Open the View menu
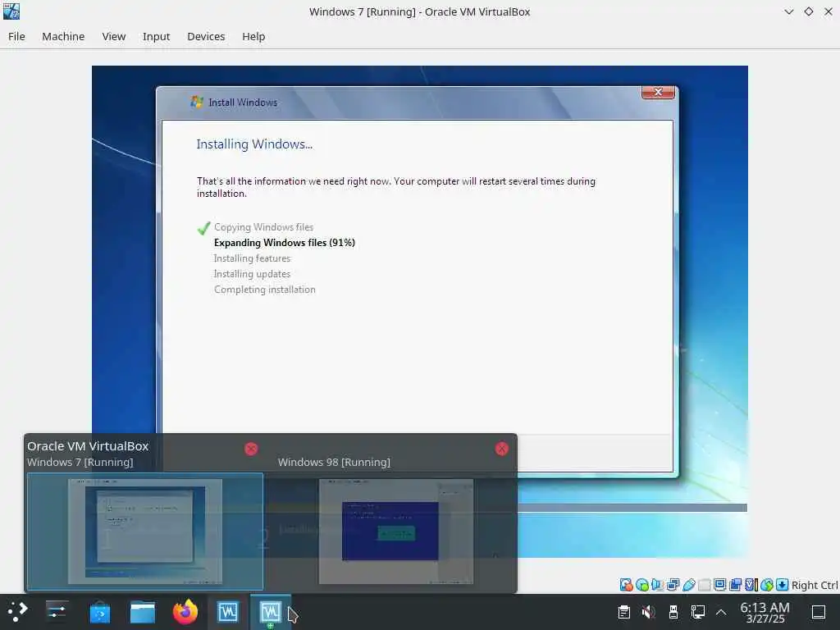This screenshot has width=840, height=630. [113, 36]
